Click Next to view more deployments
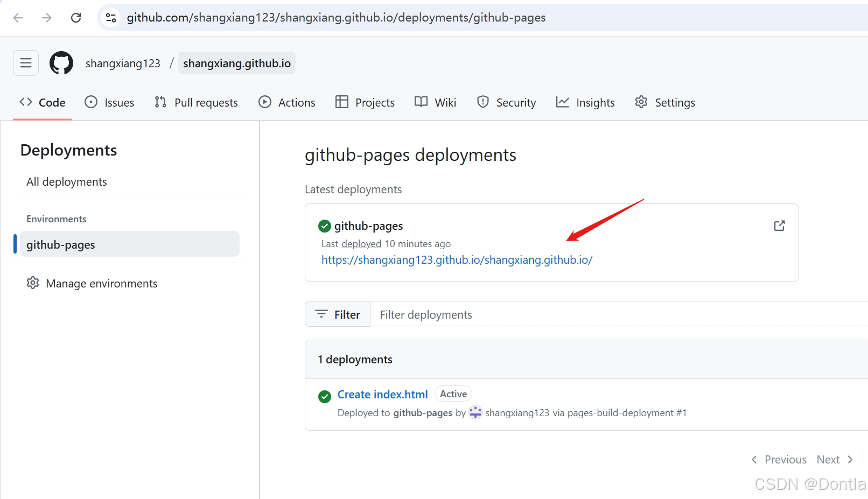 point(828,459)
